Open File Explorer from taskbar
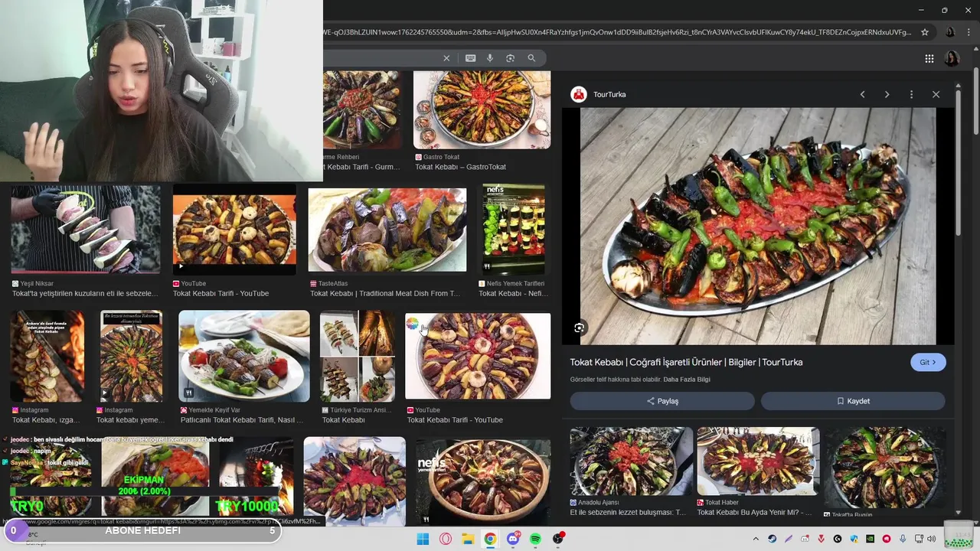This screenshot has width=980, height=551. [468, 539]
